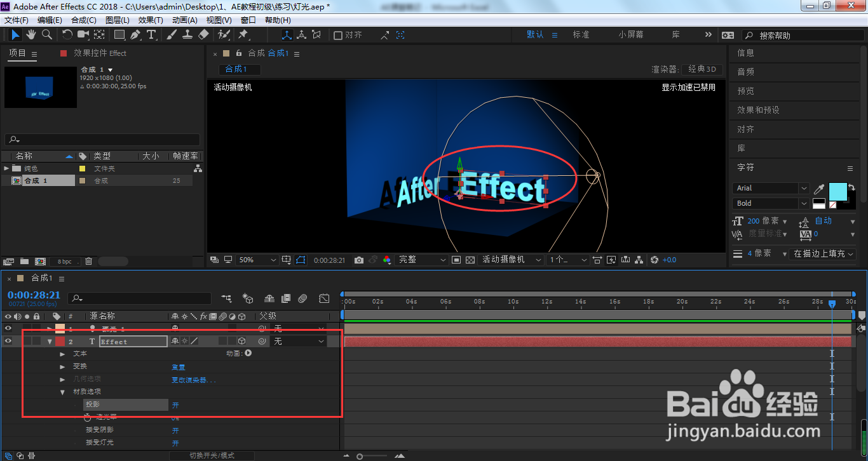Hide layer 1 with its eye icon
868x461 pixels.
pos(8,328)
